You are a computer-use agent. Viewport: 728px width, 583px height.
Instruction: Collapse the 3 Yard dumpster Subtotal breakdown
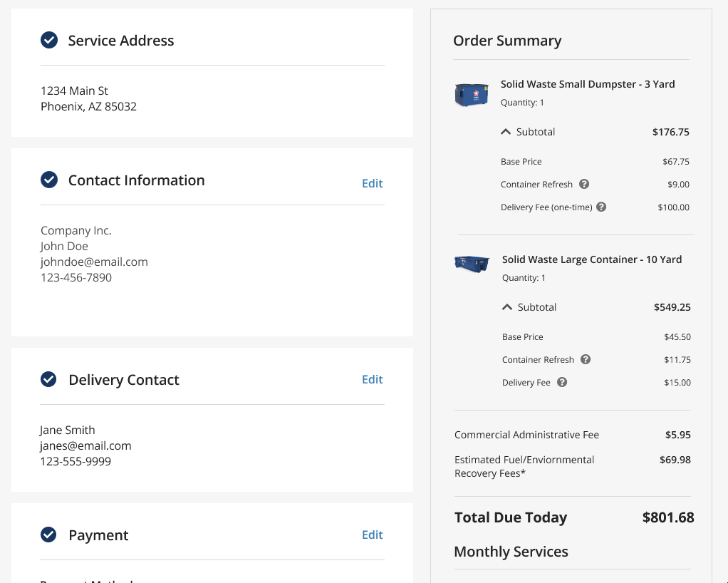click(506, 132)
